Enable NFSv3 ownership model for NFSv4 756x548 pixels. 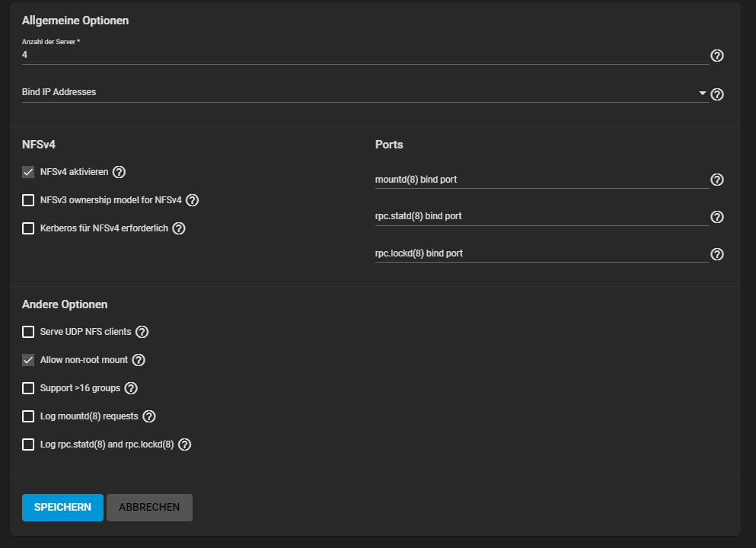(28, 200)
